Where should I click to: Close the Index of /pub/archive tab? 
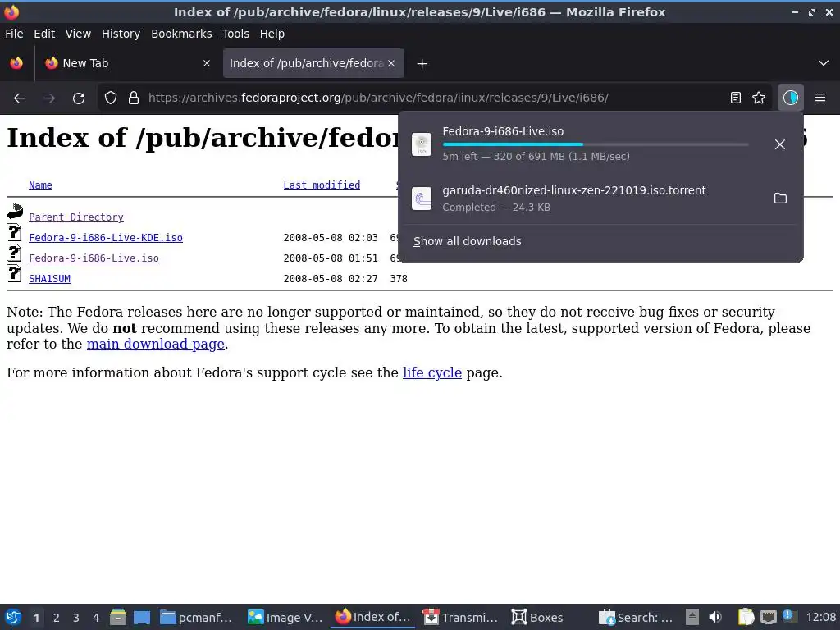point(391,63)
